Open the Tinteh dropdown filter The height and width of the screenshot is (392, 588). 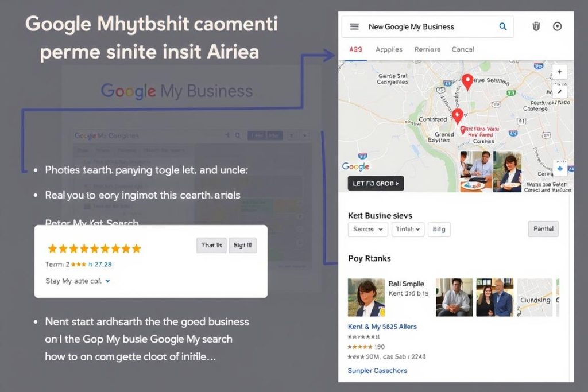(x=408, y=229)
